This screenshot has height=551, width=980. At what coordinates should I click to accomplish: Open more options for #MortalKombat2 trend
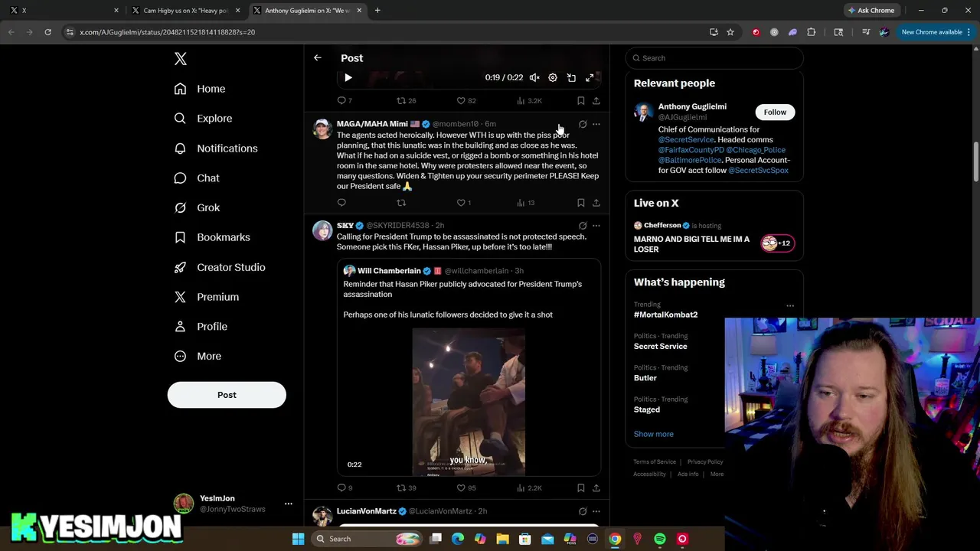pyautogui.click(x=790, y=306)
